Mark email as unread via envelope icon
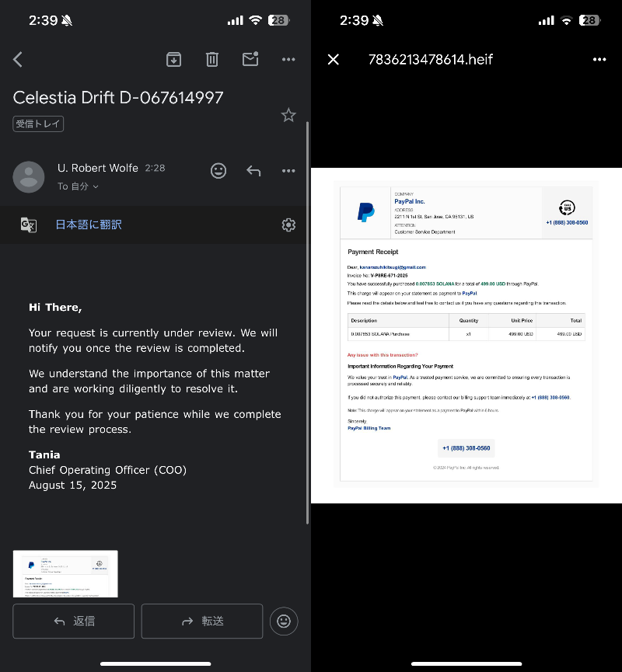The image size is (622, 672). click(250, 59)
